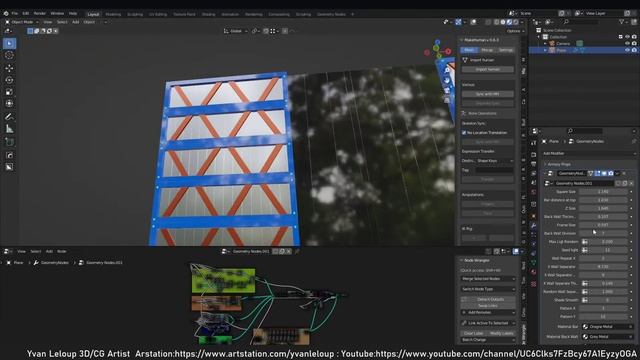This screenshot has width=640, height=360.
Task: Click Sync with MH button
Action: [x=488, y=94]
